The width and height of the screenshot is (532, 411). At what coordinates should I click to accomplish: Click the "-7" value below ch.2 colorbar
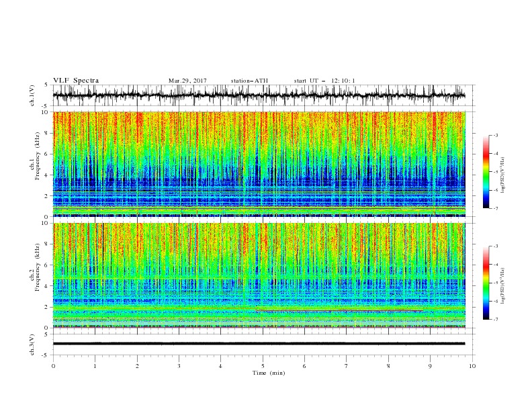coord(496,320)
